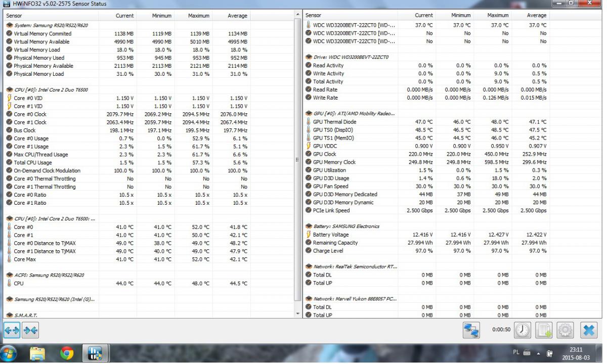Click the Read Rate sensor icon
Viewport: 607px width, 364px height.
(x=309, y=89)
